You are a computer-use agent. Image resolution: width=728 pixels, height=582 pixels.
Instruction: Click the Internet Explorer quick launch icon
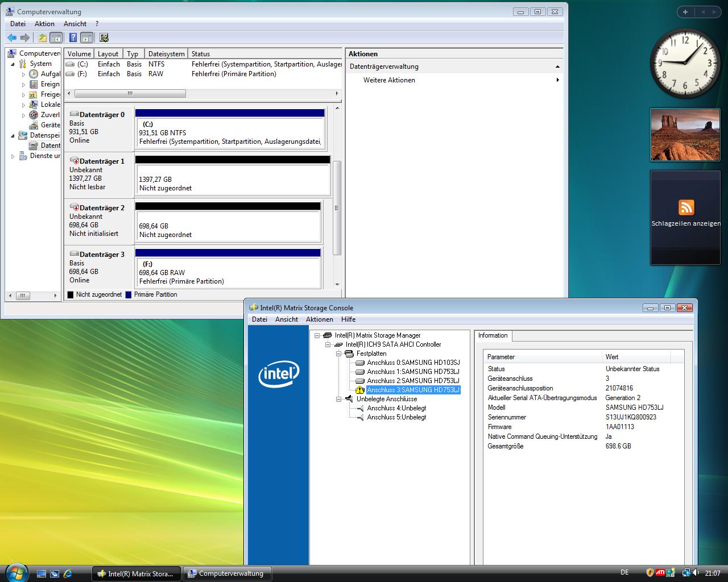coord(68,573)
